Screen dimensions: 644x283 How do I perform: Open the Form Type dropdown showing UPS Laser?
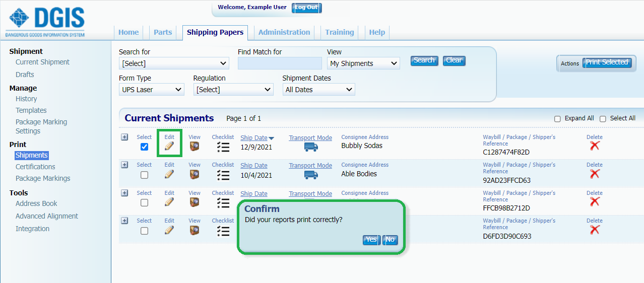(152, 90)
